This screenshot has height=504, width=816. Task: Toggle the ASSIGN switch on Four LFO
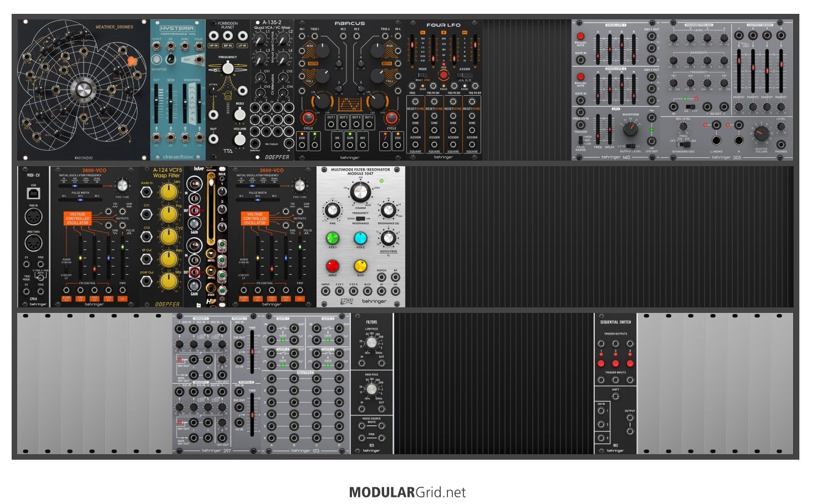tap(465, 75)
